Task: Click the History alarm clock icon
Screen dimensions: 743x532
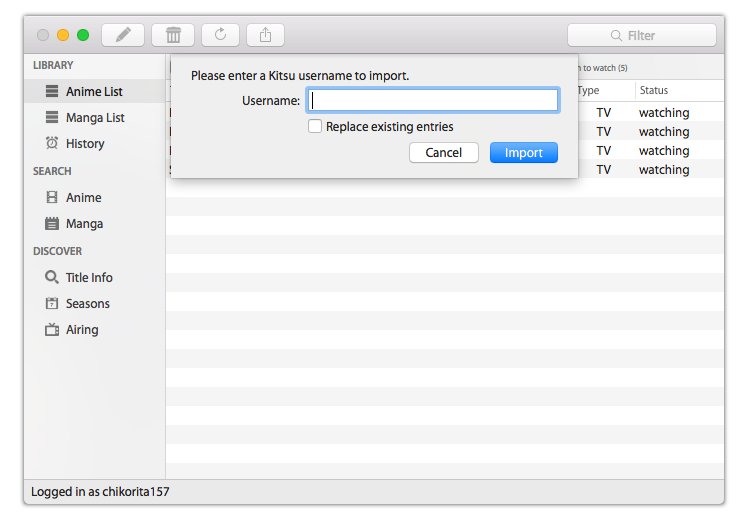Action: click(x=52, y=143)
